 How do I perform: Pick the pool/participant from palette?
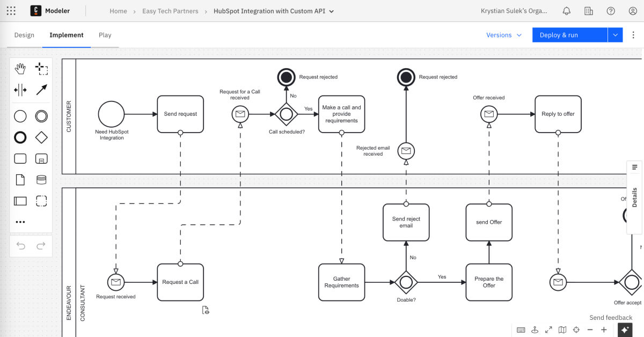(x=20, y=201)
